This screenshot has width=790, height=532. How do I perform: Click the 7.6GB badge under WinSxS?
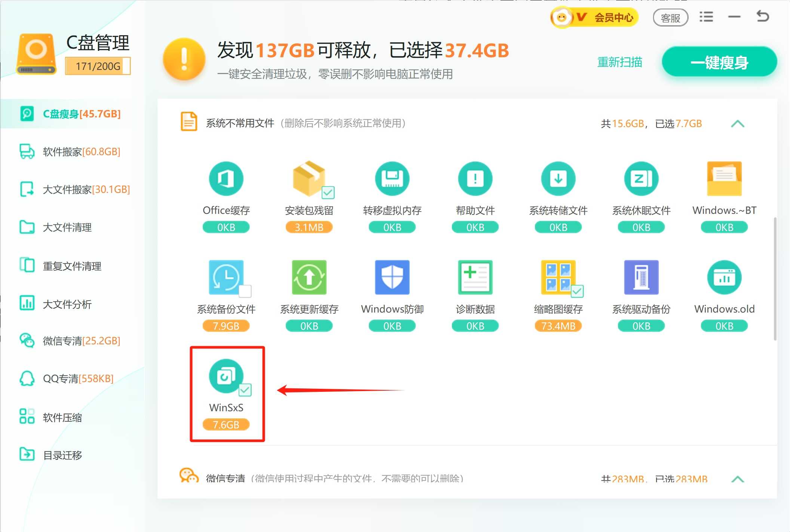(226, 425)
